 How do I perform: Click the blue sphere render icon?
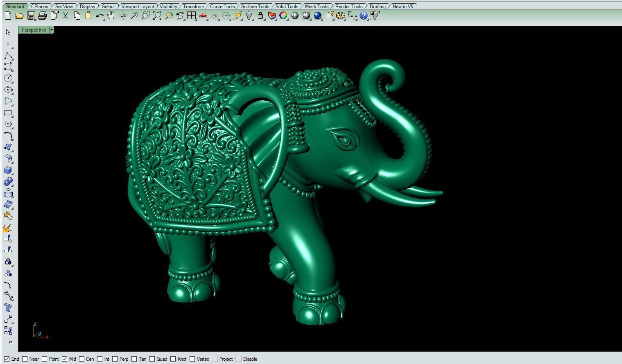coord(318,16)
